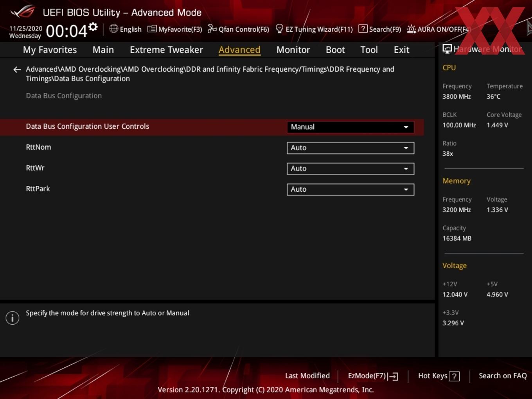Open Qfan Control(F6)
Screen dimensions: 532x399
point(238,29)
